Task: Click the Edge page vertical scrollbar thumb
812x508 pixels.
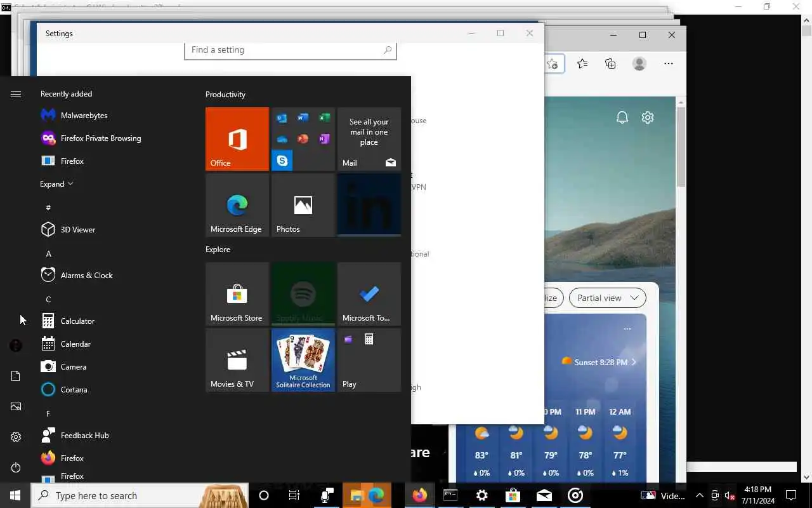Action: tap(681, 146)
